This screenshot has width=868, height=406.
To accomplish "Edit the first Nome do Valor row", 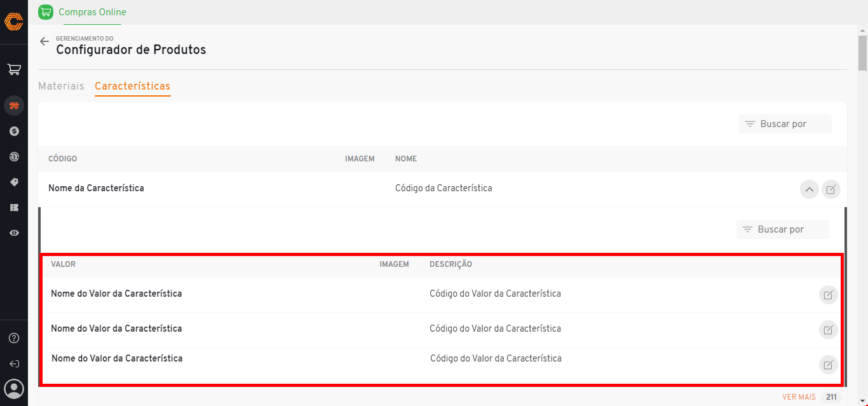I will tap(829, 295).
